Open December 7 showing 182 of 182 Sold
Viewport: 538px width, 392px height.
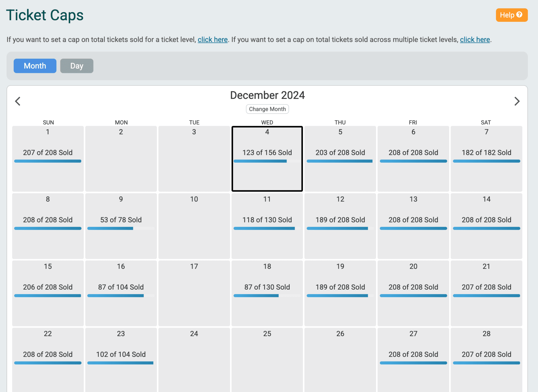click(486, 159)
